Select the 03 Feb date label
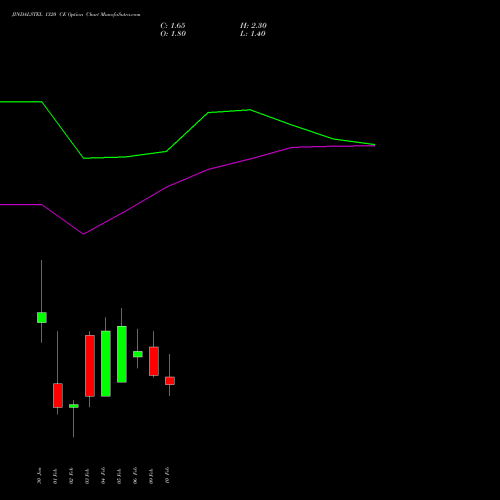The height and width of the screenshot is (500, 500). coord(87,476)
